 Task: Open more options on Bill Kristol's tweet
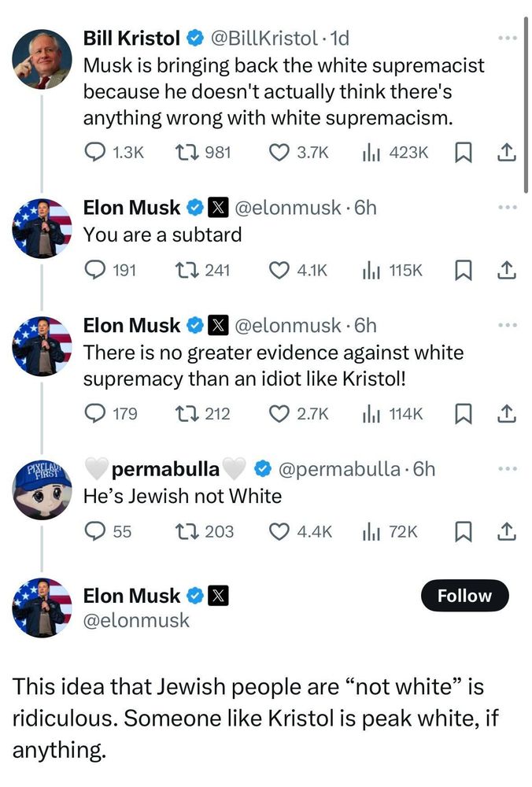tap(509, 37)
